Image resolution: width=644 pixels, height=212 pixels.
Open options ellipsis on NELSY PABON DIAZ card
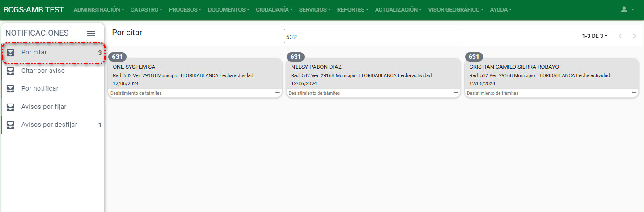click(x=456, y=92)
